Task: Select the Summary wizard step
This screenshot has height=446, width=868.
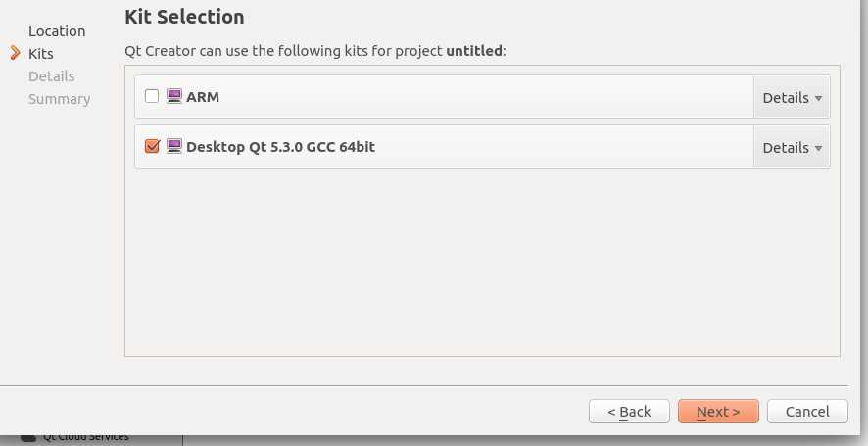Action: click(x=59, y=99)
